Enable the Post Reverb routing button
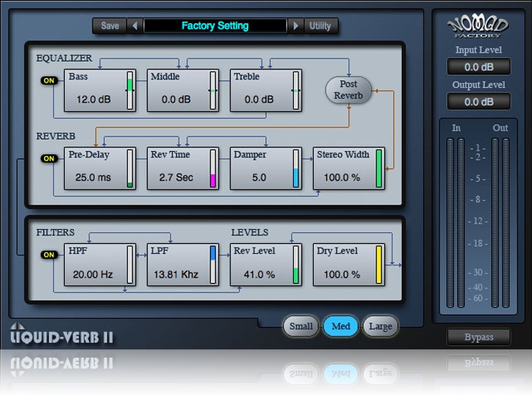Viewport: 532px width, 395px height. tap(348, 90)
